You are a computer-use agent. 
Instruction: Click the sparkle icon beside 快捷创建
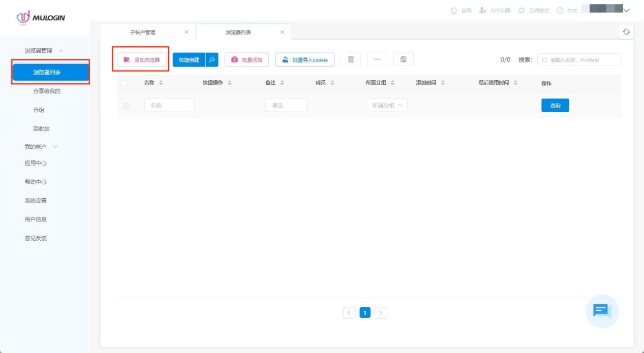click(x=212, y=60)
